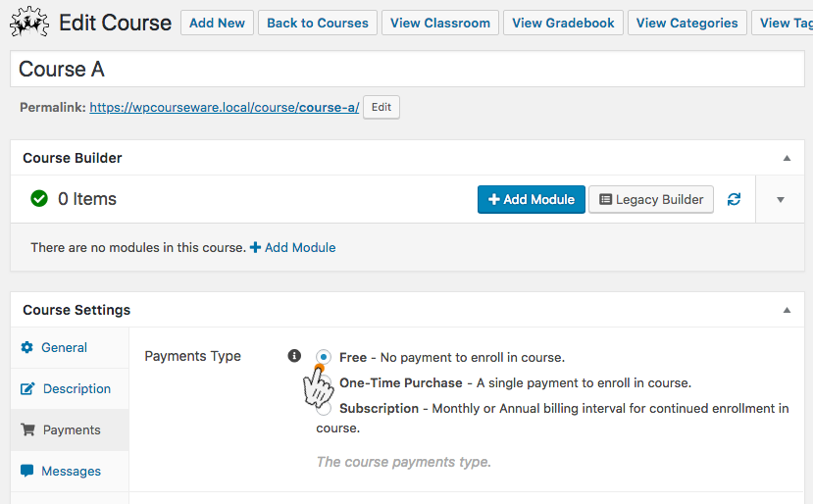The height and width of the screenshot is (504, 813).
Task: Click the green checkmark status icon
Action: (39, 199)
